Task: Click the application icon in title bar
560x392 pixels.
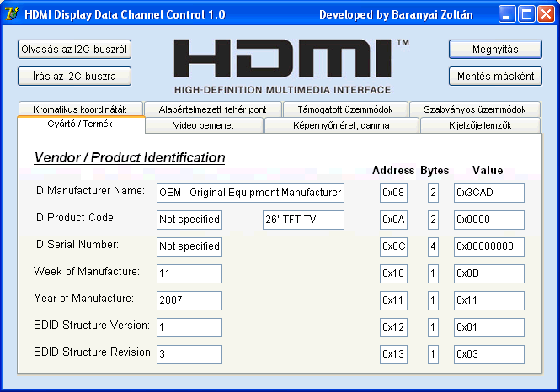Action: [12, 14]
